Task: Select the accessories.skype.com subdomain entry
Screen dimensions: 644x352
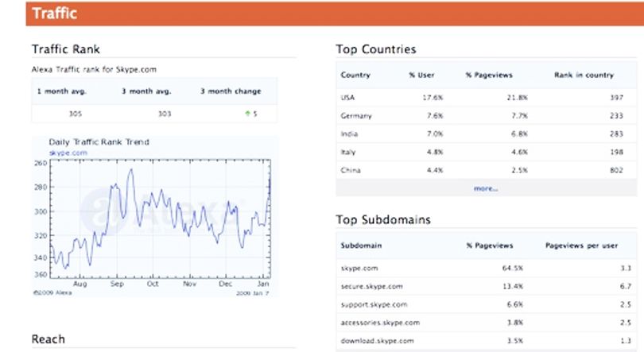Action: tap(380, 323)
